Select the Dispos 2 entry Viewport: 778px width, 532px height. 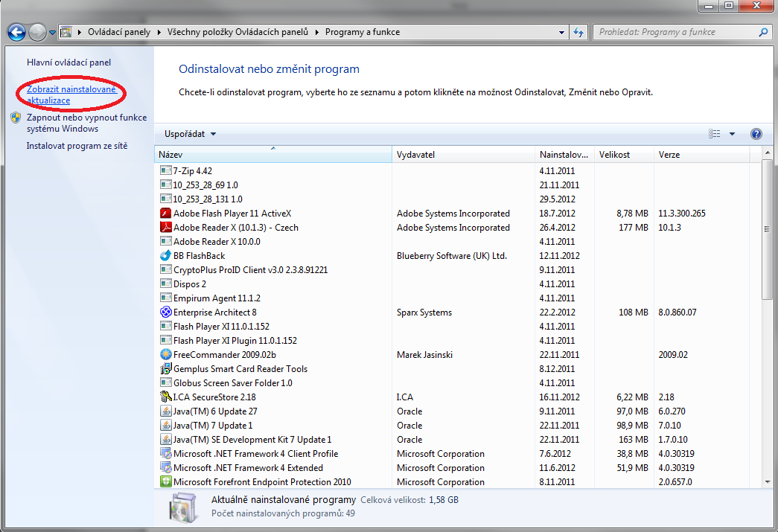190,283
